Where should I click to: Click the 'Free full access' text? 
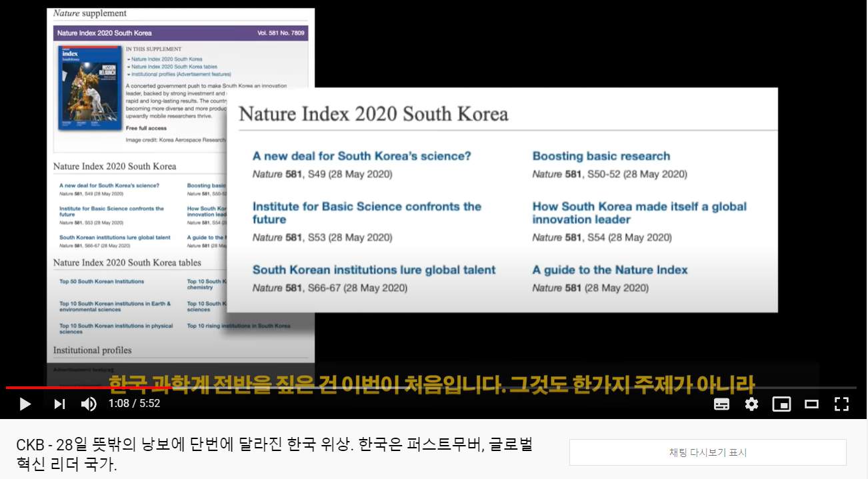click(146, 129)
